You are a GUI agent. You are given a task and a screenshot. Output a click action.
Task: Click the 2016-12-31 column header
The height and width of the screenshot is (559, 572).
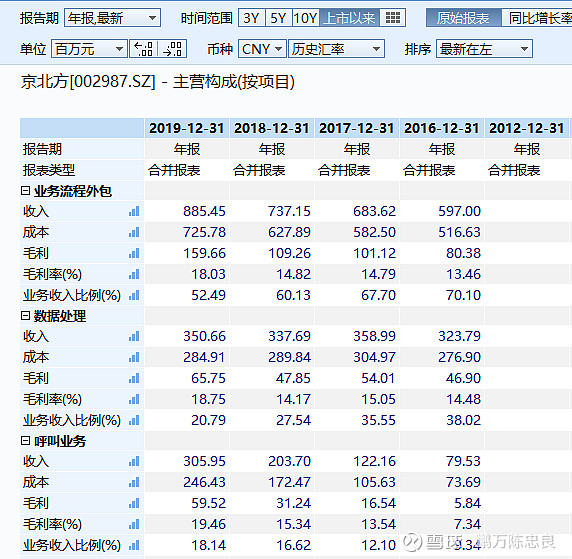click(x=442, y=128)
